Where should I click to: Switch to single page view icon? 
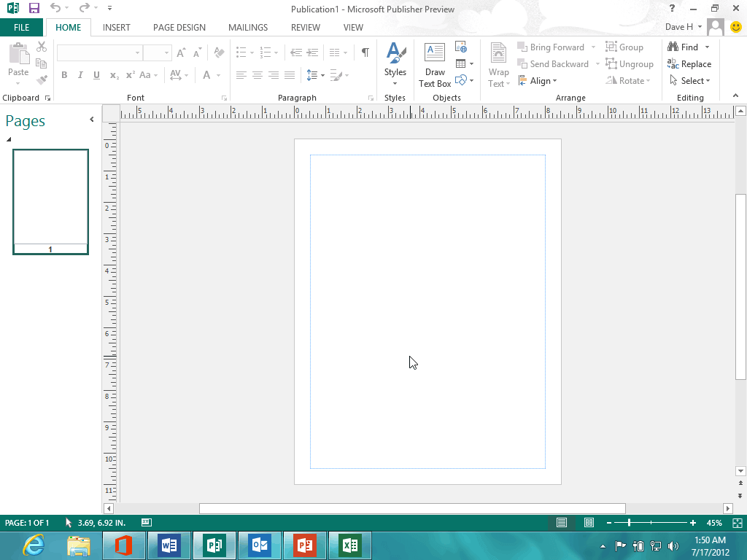(x=562, y=522)
